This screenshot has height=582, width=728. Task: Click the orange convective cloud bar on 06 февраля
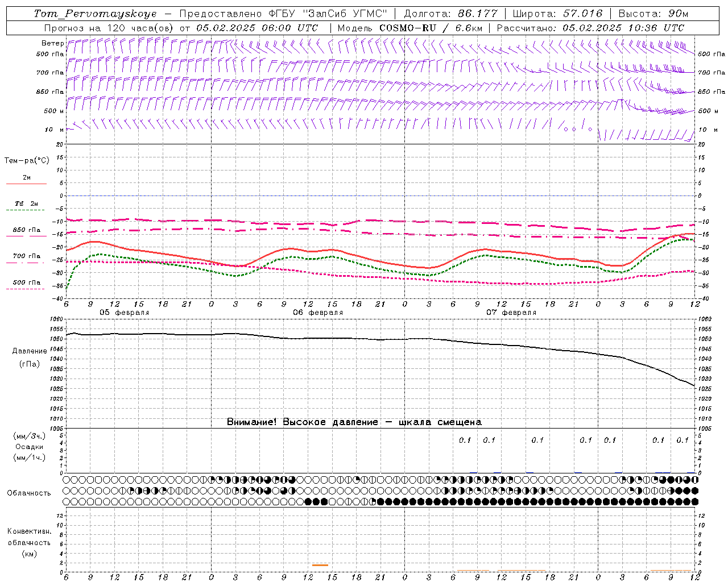(320, 565)
